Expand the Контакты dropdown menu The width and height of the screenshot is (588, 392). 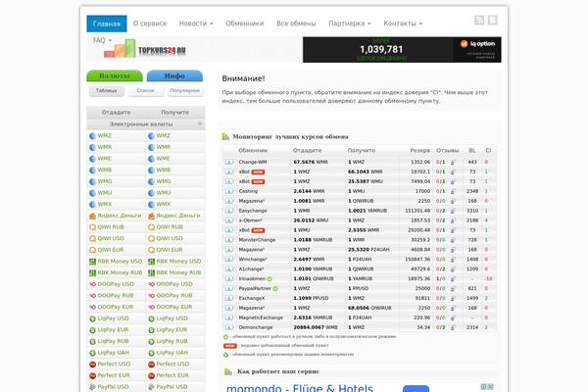coord(403,24)
